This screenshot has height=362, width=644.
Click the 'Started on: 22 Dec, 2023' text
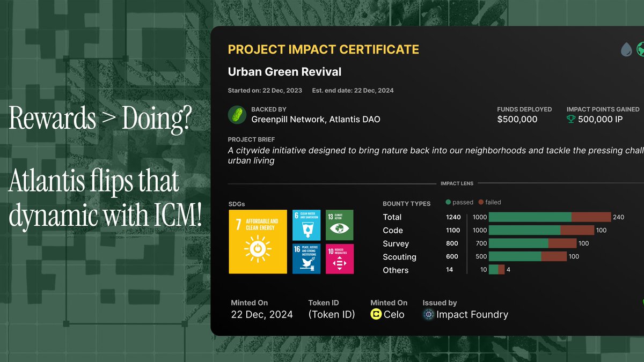(x=265, y=91)
